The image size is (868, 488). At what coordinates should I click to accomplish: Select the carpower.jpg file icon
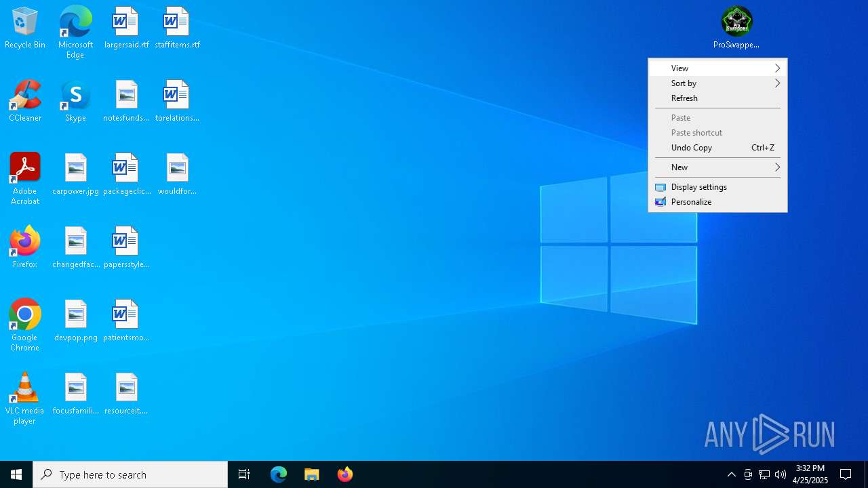pyautogui.click(x=75, y=174)
